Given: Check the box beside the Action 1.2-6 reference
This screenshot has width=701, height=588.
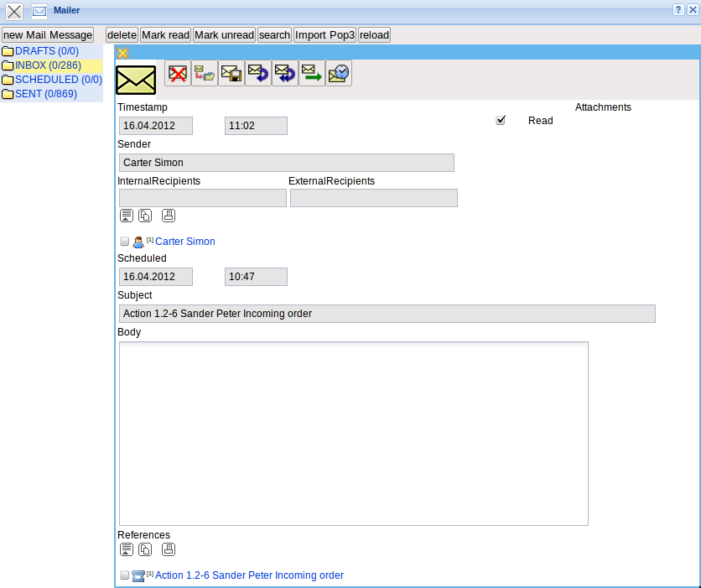Looking at the screenshot, I should [x=125, y=575].
